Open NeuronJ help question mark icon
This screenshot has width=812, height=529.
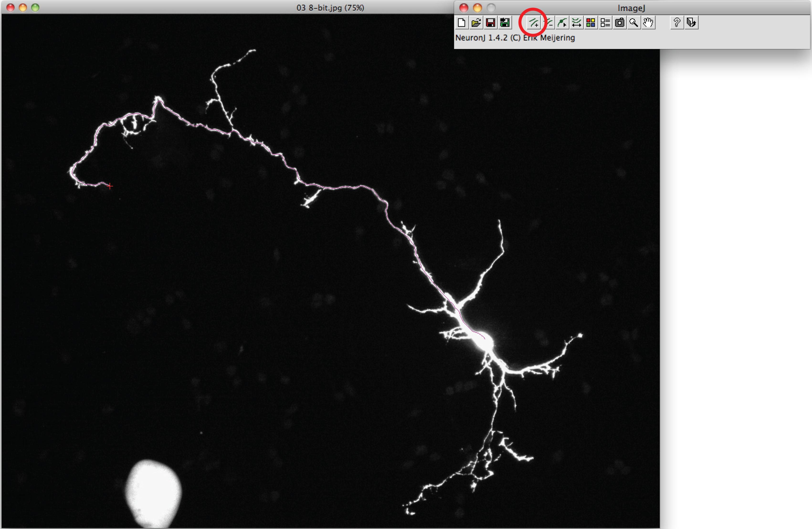coord(677,23)
